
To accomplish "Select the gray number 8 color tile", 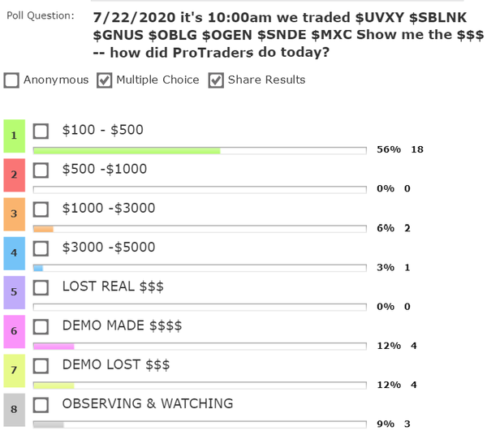I will click(x=15, y=409).
